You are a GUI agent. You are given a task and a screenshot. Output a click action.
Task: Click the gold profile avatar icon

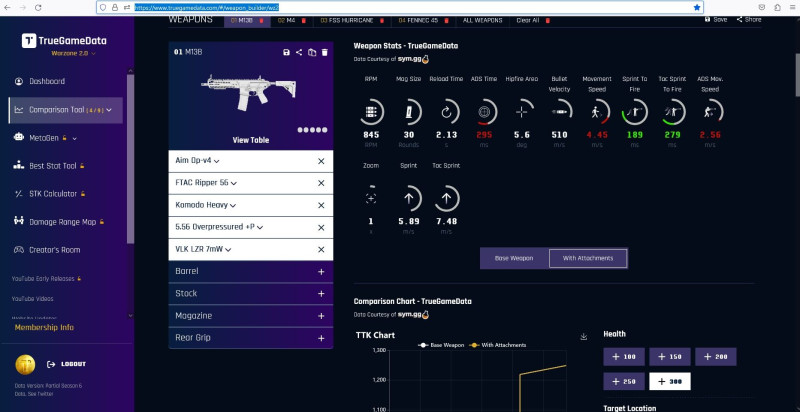pos(25,365)
